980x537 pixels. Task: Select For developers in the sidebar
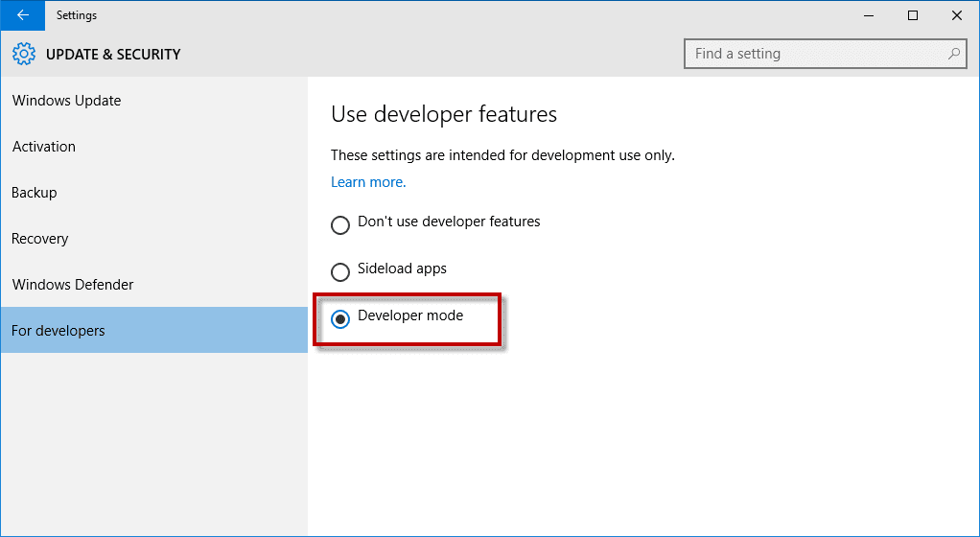click(58, 331)
